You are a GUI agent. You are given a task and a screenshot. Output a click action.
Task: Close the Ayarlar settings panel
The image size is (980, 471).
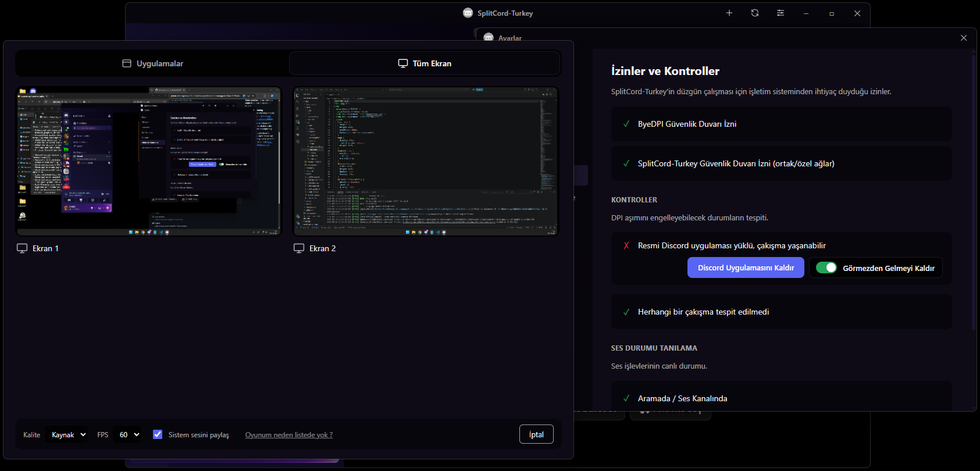coord(964,38)
